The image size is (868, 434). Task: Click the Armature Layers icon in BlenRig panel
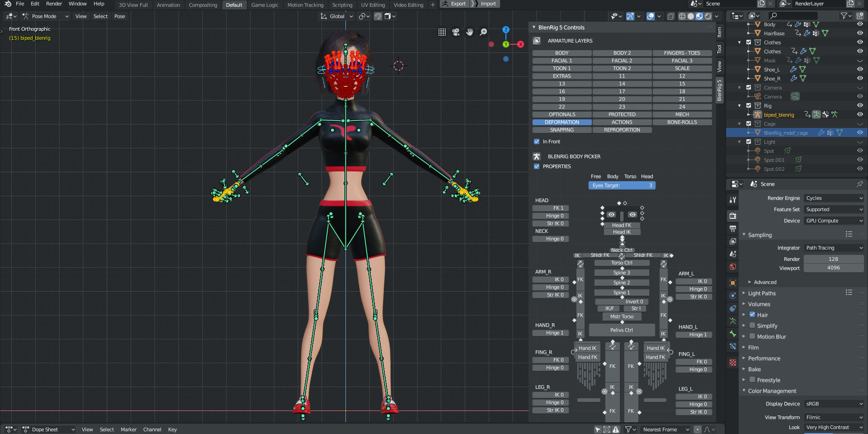pyautogui.click(x=537, y=41)
